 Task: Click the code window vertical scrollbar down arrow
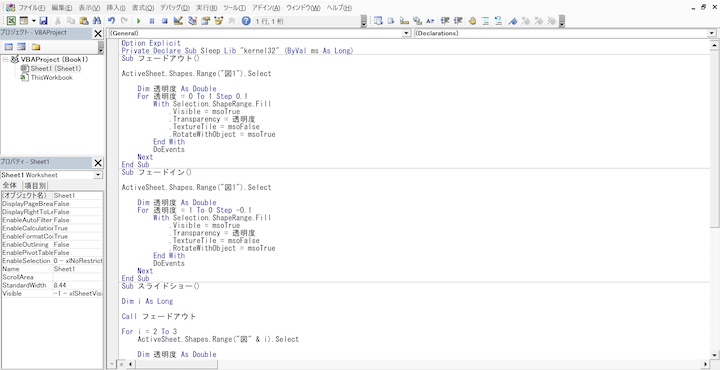[x=714, y=355]
